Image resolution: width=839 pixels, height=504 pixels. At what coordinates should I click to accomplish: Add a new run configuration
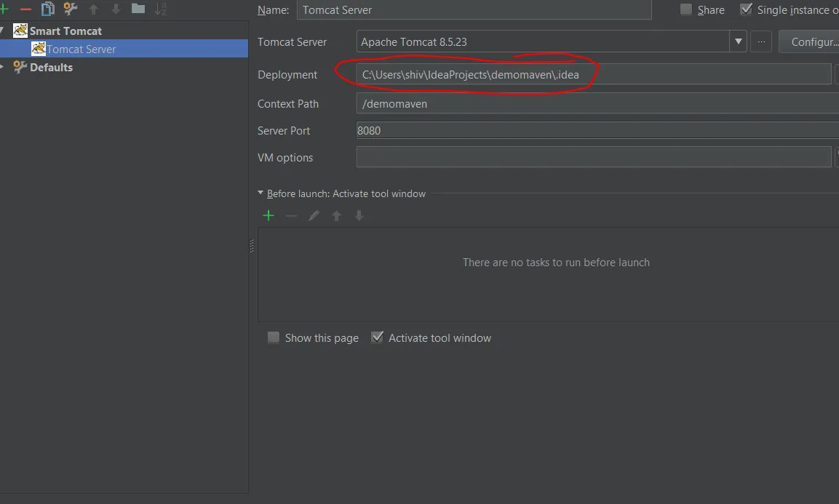coord(4,9)
